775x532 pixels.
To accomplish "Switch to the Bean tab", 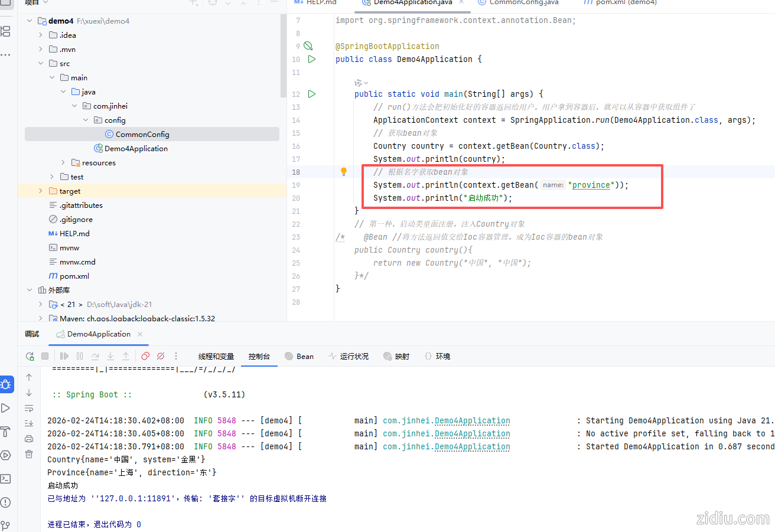I will coord(299,356).
